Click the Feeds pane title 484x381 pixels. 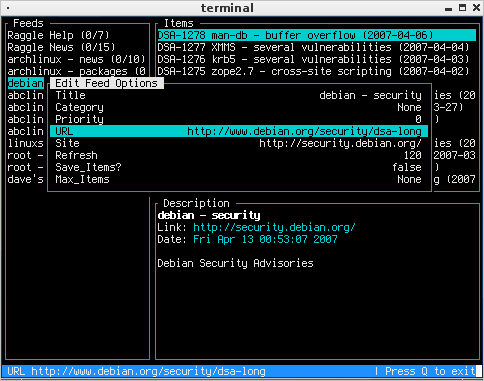point(28,23)
